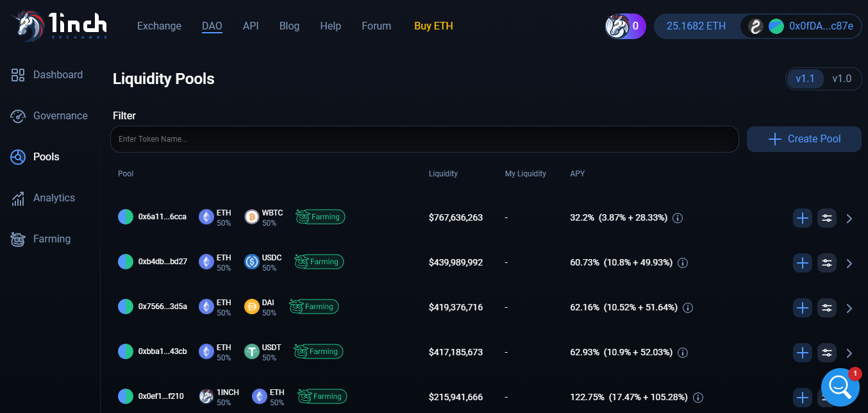Click the Buy ETH link
The width and height of the screenshot is (868, 413).
coord(433,26)
